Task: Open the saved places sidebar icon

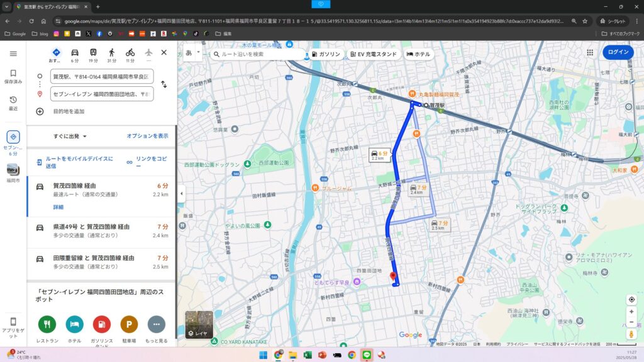Action: click(13, 77)
